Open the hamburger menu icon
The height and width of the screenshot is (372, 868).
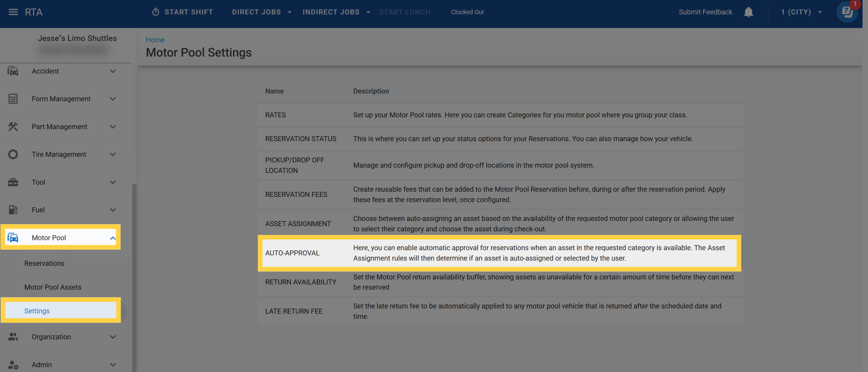click(13, 12)
